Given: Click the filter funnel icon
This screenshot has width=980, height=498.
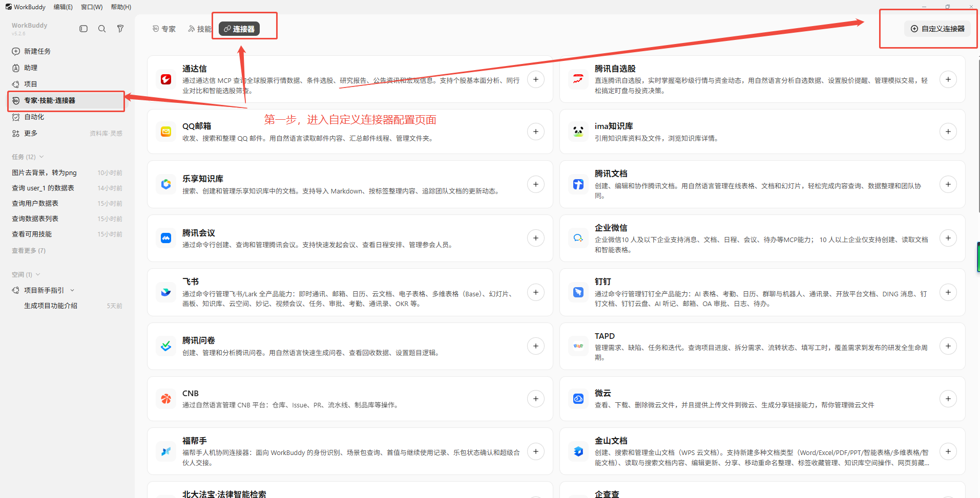Looking at the screenshot, I should (x=120, y=29).
